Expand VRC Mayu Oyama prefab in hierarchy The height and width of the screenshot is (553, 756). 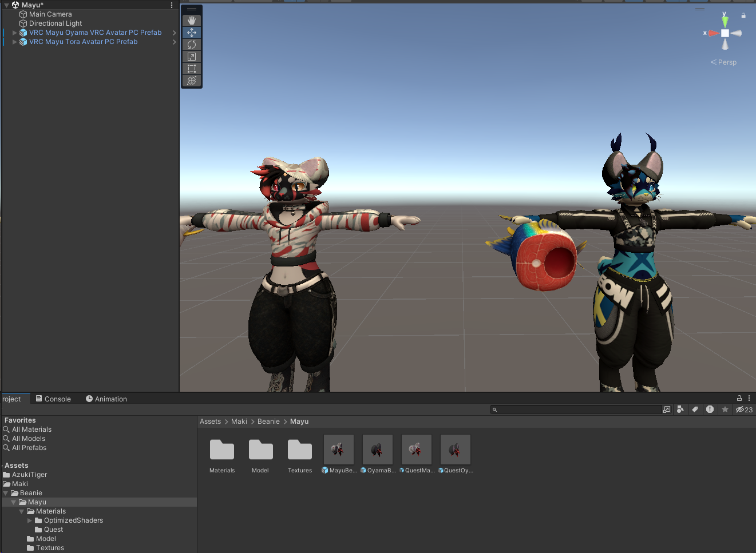click(x=15, y=33)
